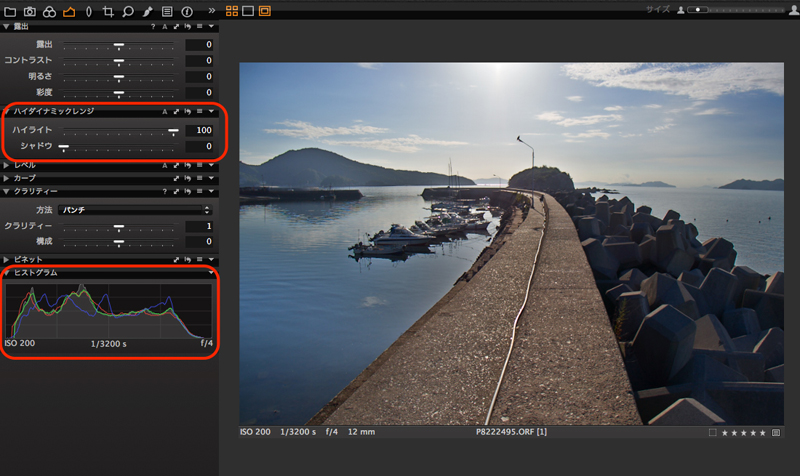The image size is (800, 476).
Task: Click auto adjust in ハイダイナミックレンジ panel
Action: pos(165,112)
